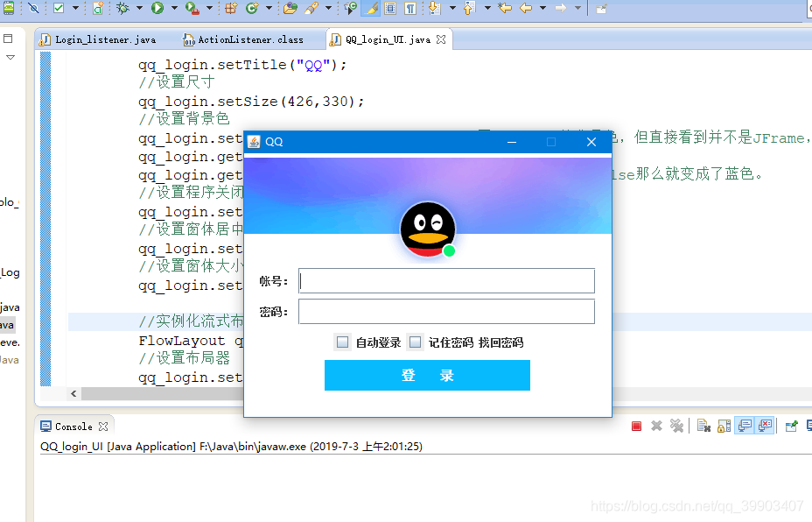Toggle the Scroll Lock console icon

[724, 427]
